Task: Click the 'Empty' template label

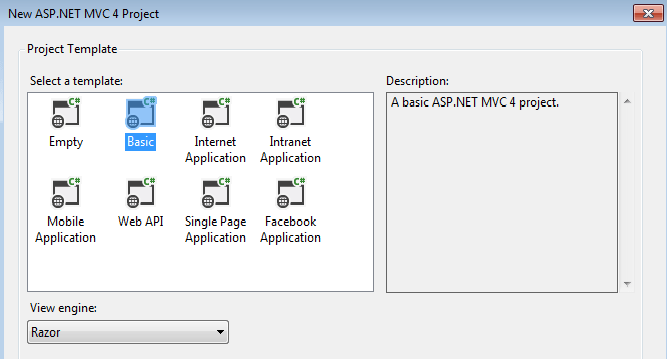Action: [66, 142]
